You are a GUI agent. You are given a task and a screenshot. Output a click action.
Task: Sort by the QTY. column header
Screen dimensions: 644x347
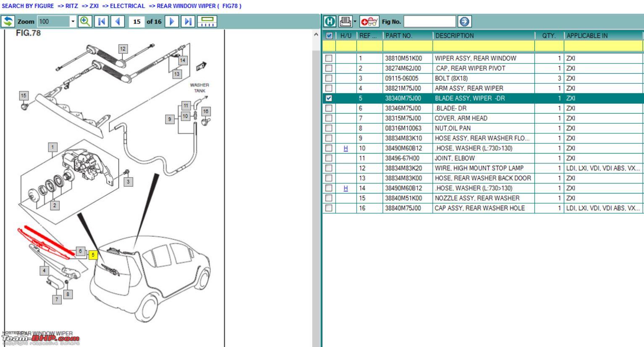point(549,36)
